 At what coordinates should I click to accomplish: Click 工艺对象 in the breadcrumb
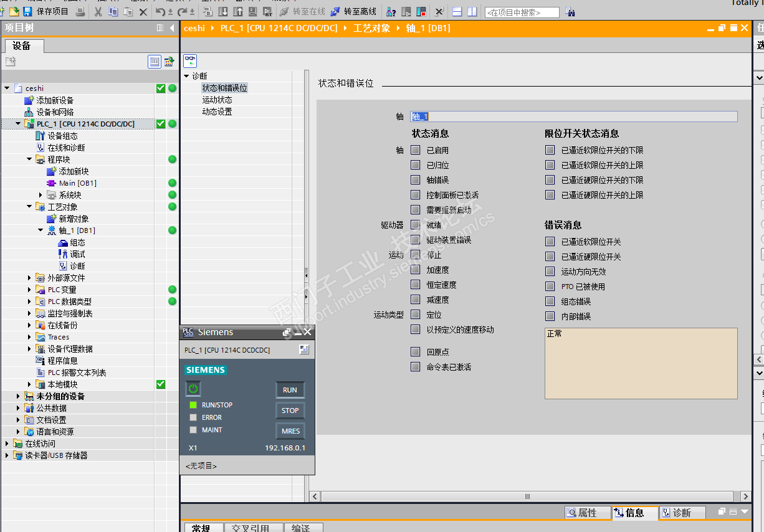(x=371, y=28)
